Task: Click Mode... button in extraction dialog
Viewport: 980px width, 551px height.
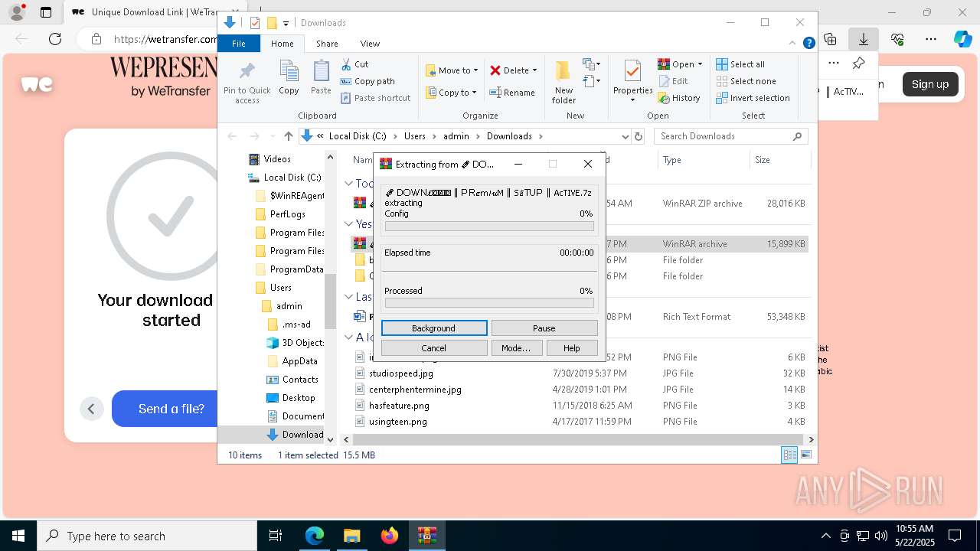Action: [516, 347]
